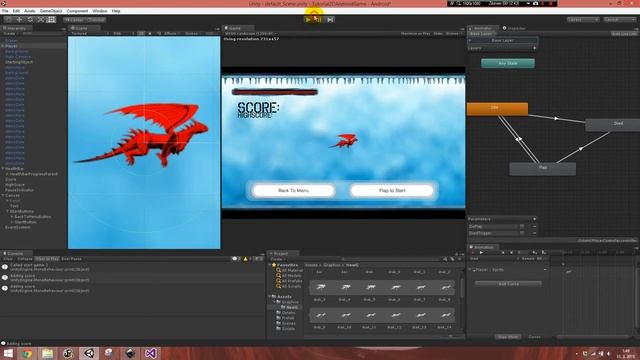
Task: Click the Add Curve button in the Animation panel
Action: (509, 284)
